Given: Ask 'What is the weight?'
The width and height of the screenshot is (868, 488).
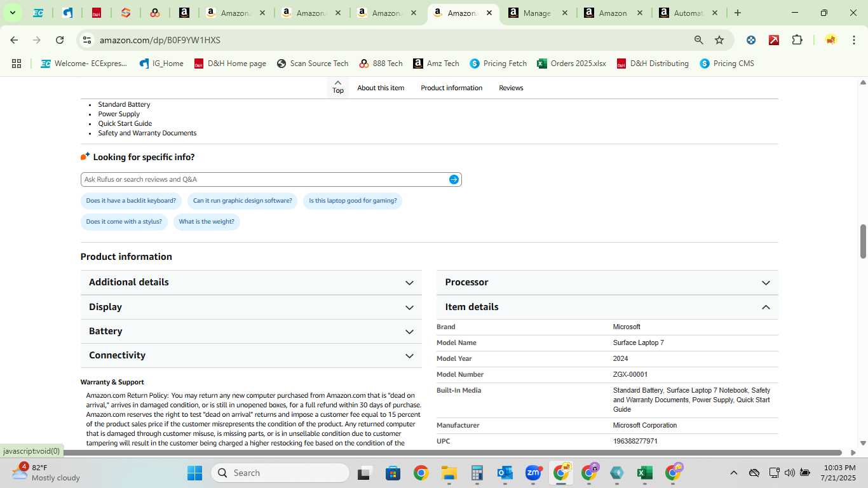Looking at the screenshot, I should pyautogui.click(x=207, y=222).
